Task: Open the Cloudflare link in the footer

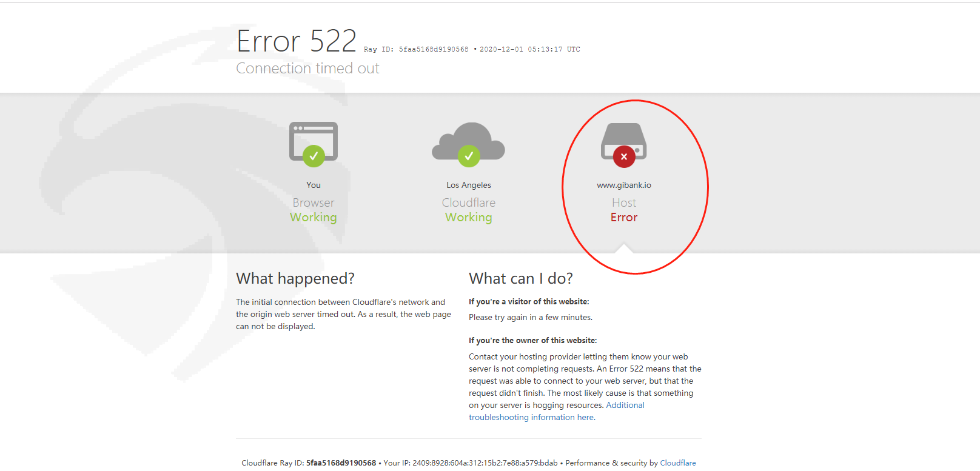Action: click(678, 463)
